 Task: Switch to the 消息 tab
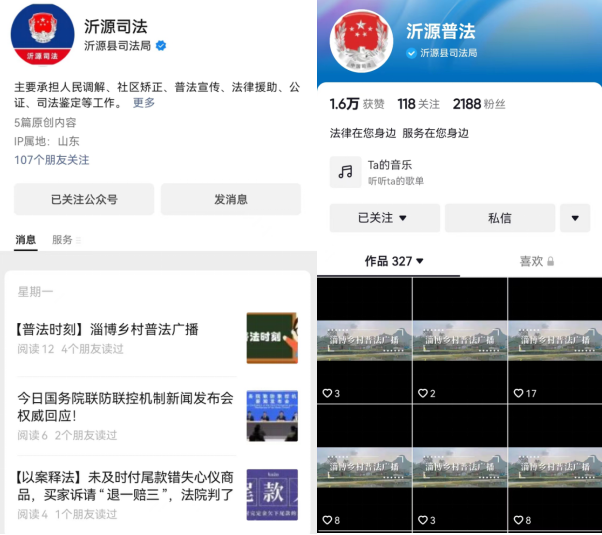[x=26, y=240]
